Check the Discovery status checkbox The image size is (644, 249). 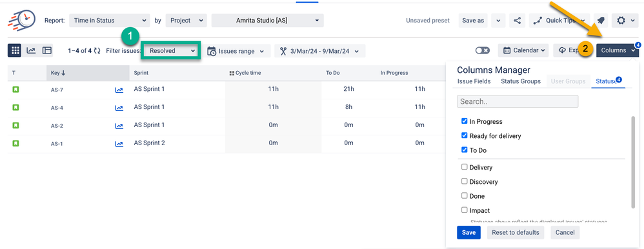465,181
